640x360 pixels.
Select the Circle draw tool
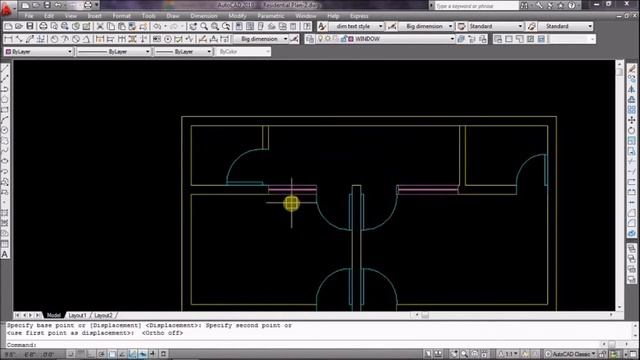click(5, 130)
